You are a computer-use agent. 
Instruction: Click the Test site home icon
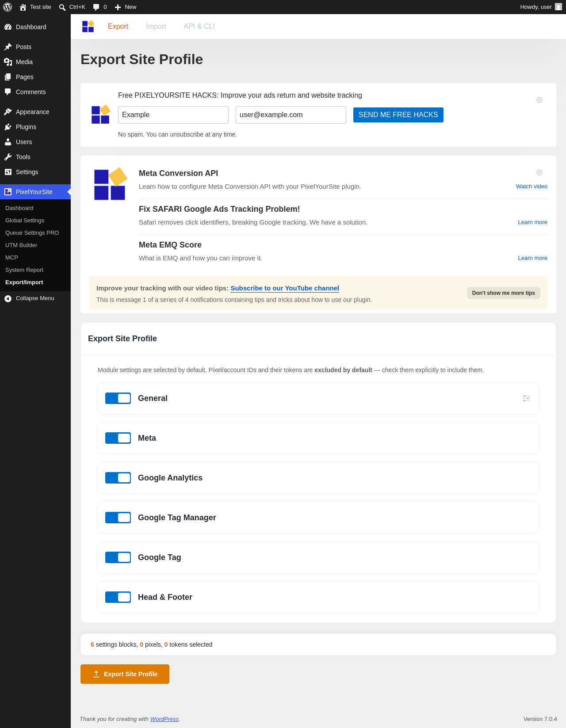point(23,7)
